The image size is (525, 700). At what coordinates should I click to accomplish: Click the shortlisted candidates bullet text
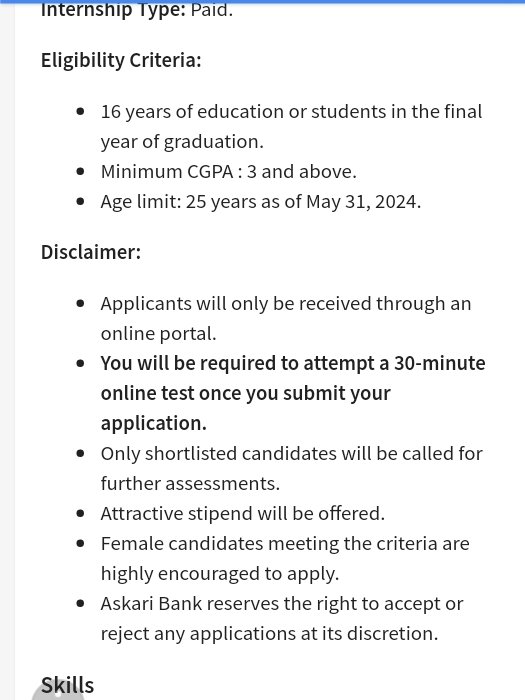point(292,468)
